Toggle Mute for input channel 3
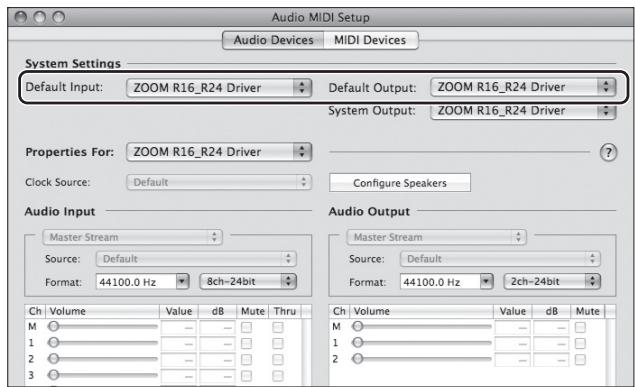 (x=246, y=376)
